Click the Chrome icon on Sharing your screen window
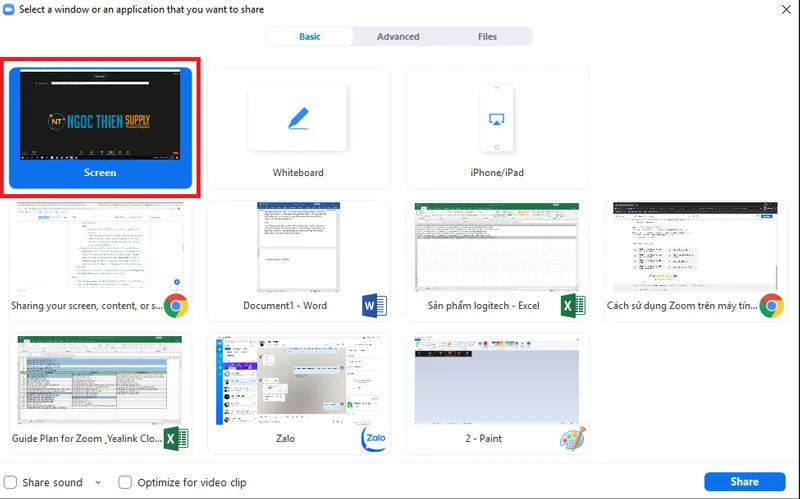 [176, 306]
